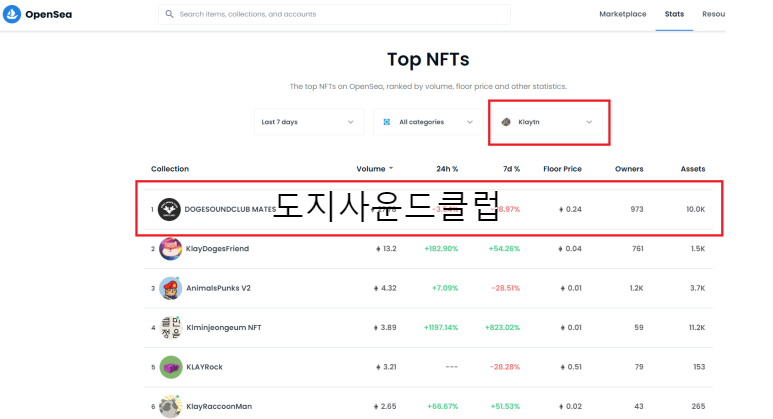
Task: Click AnimalsPunks V2 assets 3.7K
Action: (x=698, y=288)
